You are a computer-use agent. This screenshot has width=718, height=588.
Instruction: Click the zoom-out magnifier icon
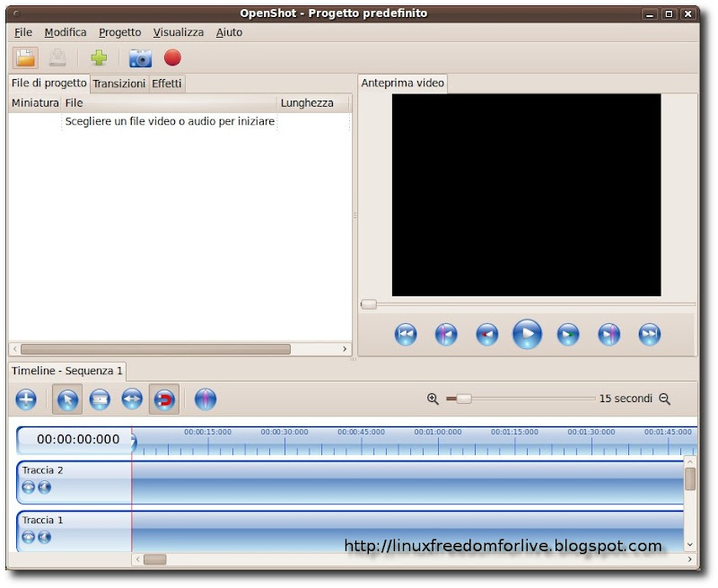click(664, 399)
